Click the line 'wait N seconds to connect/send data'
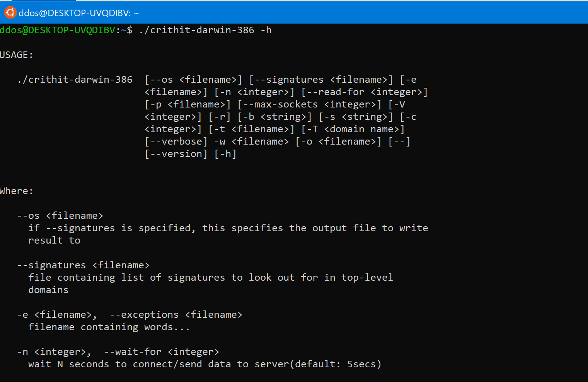The image size is (588, 382). (205, 364)
